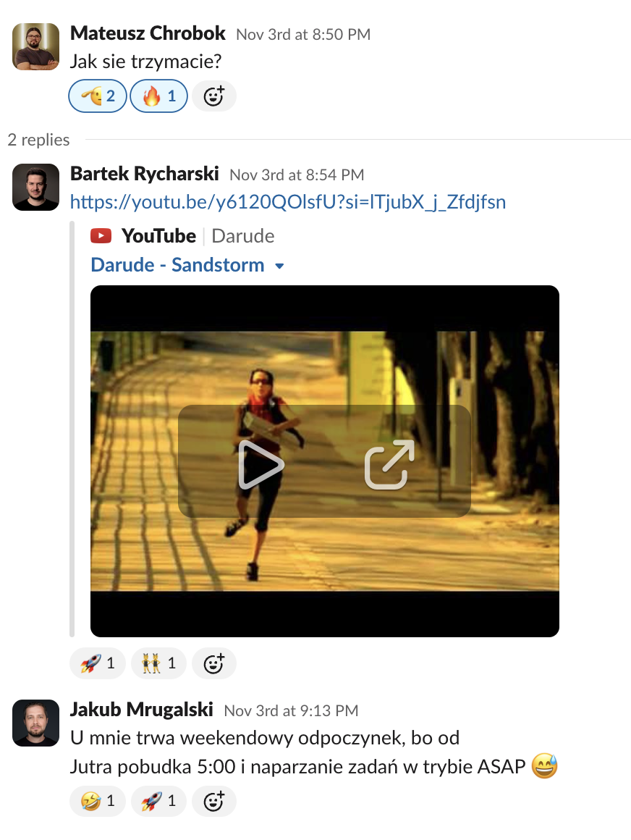
Task: Toggle the dancing people reaction on Bartek's message
Action: pos(159,663)
